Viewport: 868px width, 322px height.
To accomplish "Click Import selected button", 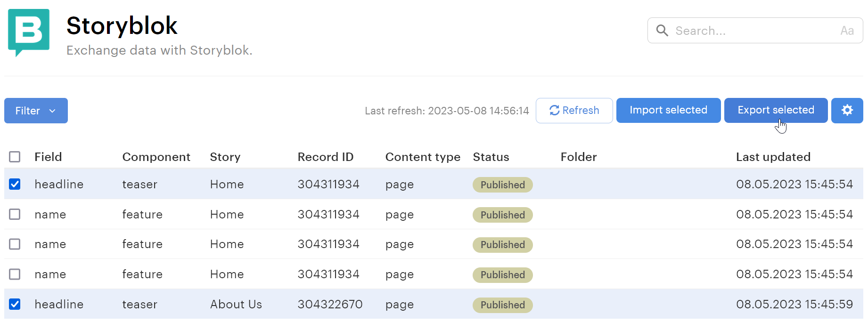I will [668, 110].
